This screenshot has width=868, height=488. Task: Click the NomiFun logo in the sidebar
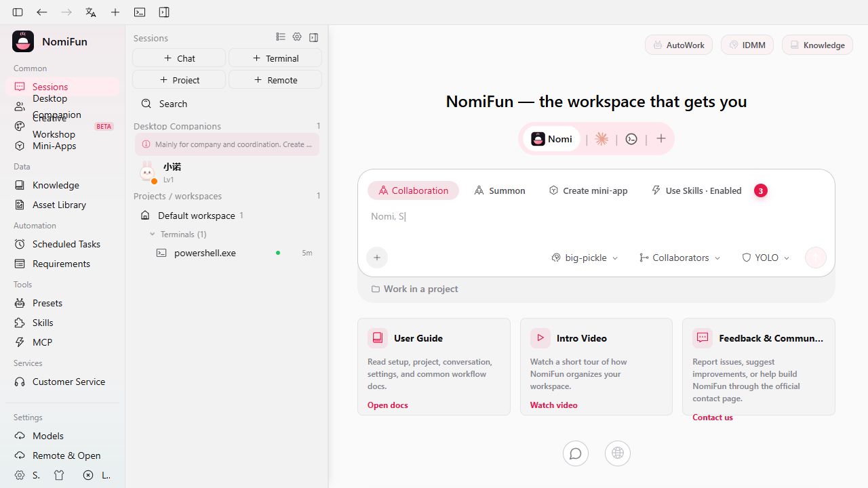pyautogui.click(x=23, y=41)
